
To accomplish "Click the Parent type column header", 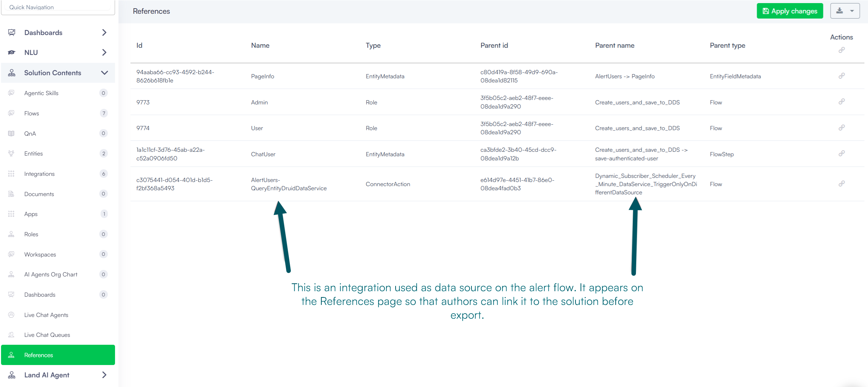I will pyautogui.click(x=727, y=45).
